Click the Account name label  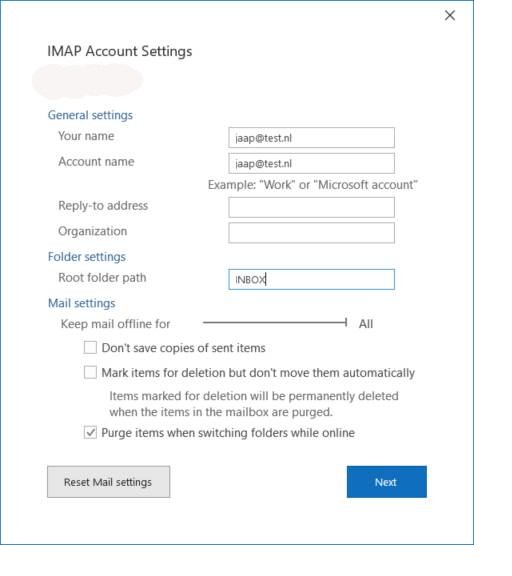click(x=96, y=162)
